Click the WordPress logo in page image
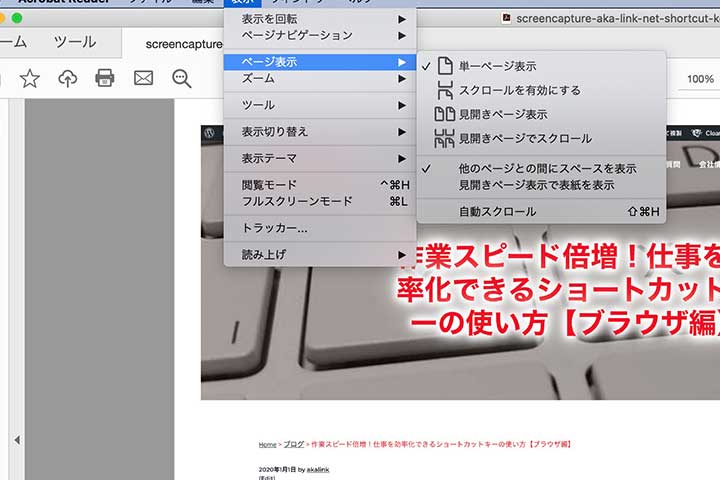The image size is (720, 480). pyautogui.click(x=209, y=133)
